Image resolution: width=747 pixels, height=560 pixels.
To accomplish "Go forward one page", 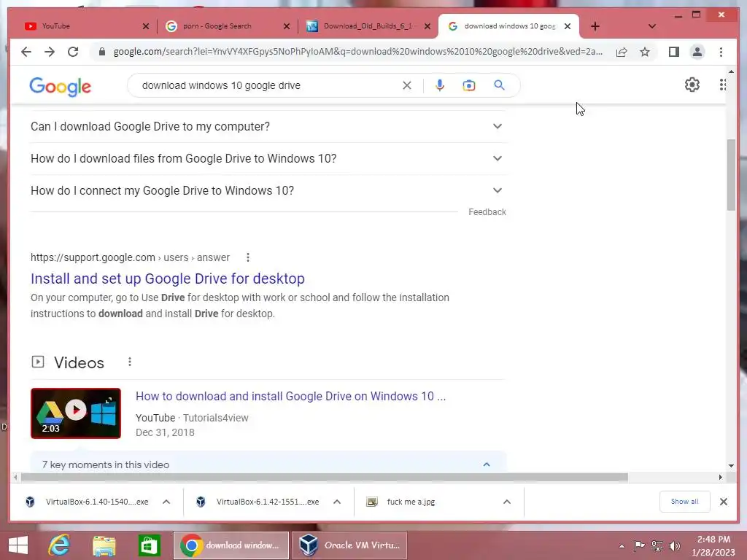I will click(x=50, y=52).
